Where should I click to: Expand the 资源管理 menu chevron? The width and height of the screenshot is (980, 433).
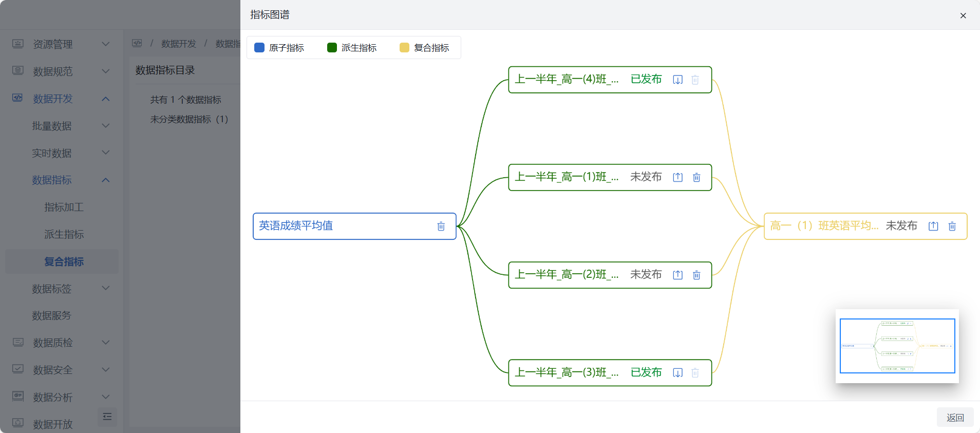pos(106,44)
